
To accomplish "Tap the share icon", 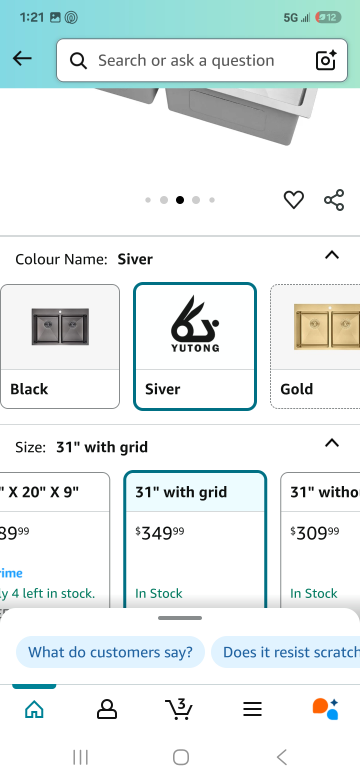I will 334,200.
